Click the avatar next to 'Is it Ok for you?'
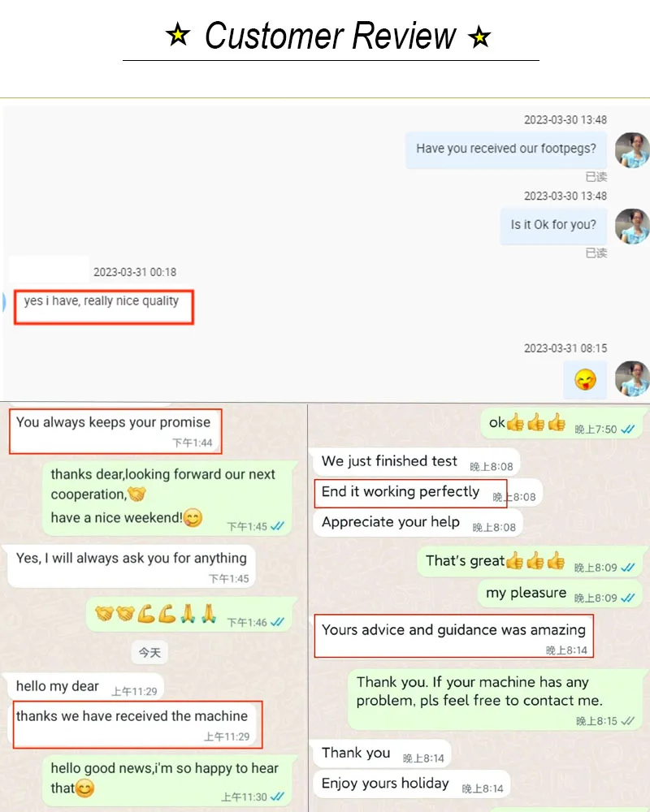 632,227
